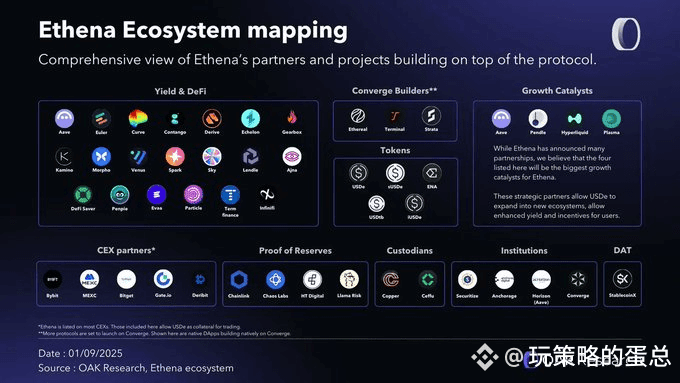Select the Copper custodian icon
680x383 pixels.
(x=391, y=280)
